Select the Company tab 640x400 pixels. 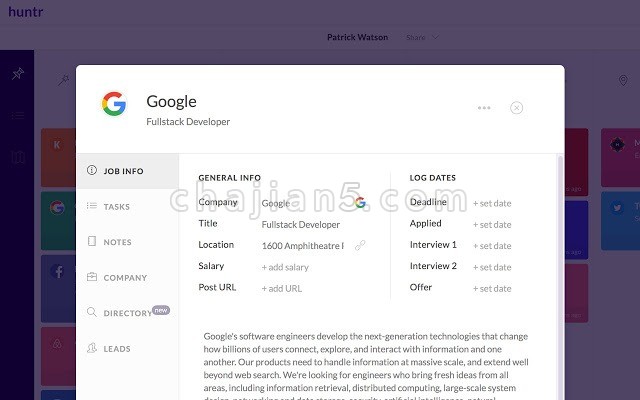(124, 278)
